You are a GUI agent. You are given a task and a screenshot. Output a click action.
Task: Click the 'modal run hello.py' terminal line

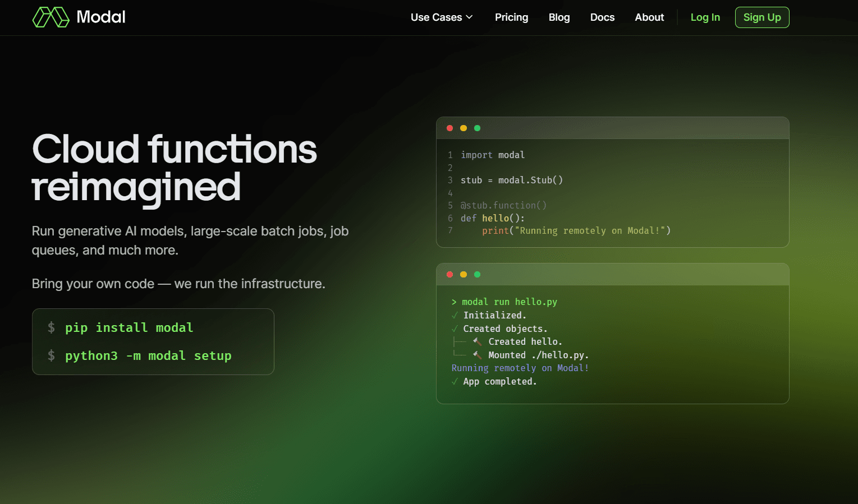pos(504,302)
